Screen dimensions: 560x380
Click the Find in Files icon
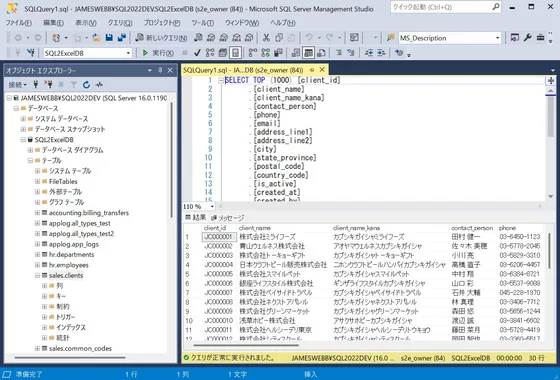click(x=391, y=38)
